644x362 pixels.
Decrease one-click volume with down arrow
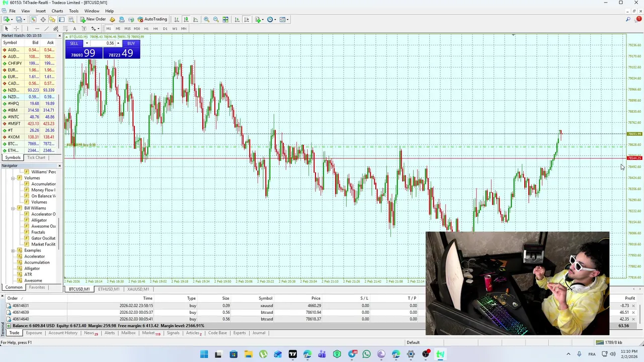click(87, 43)
